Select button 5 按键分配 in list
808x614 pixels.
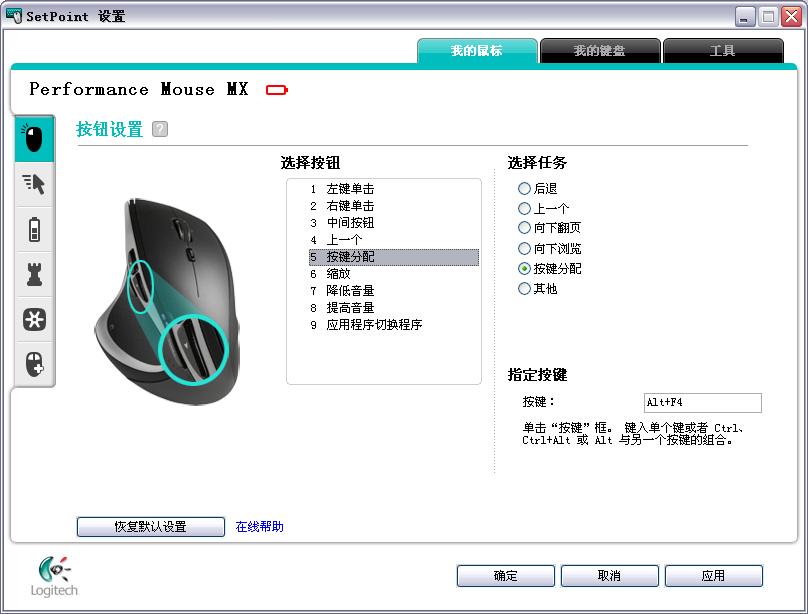click(x=394, y=257)
